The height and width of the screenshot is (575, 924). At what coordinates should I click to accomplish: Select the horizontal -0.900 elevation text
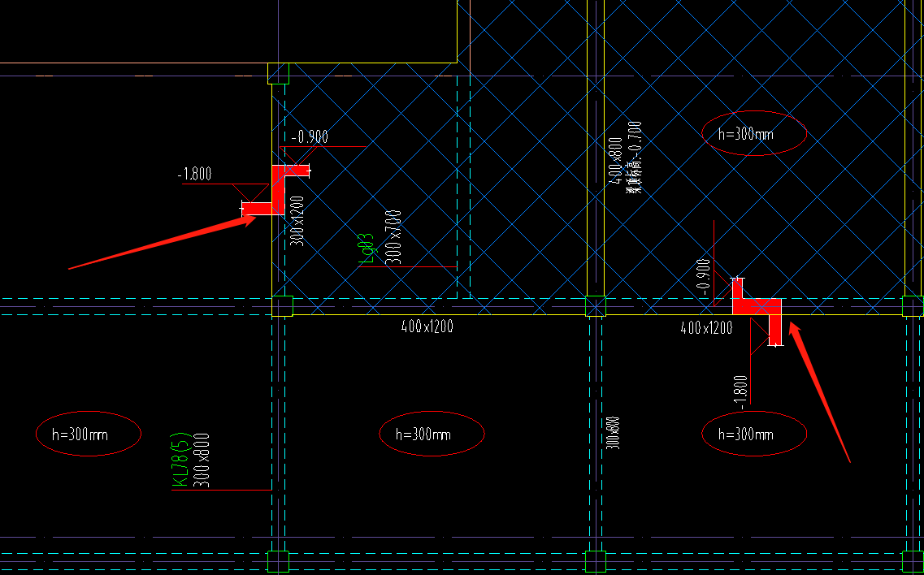click(310, 137)
